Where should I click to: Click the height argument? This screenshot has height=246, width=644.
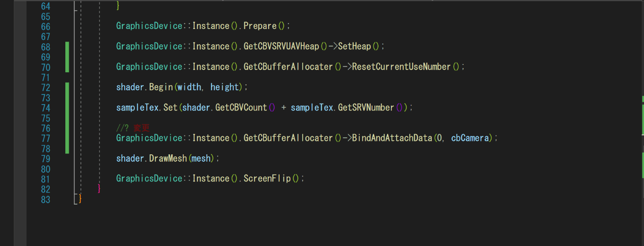225,87
